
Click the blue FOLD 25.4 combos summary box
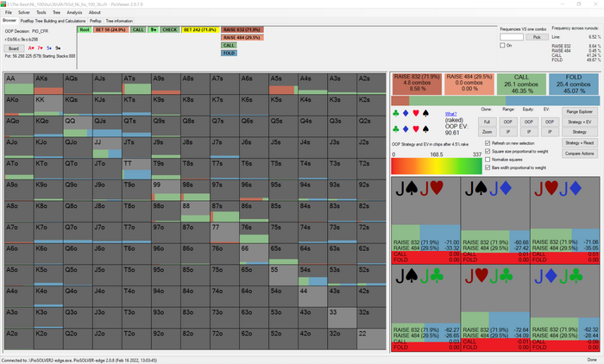click(x=574, y=84)
